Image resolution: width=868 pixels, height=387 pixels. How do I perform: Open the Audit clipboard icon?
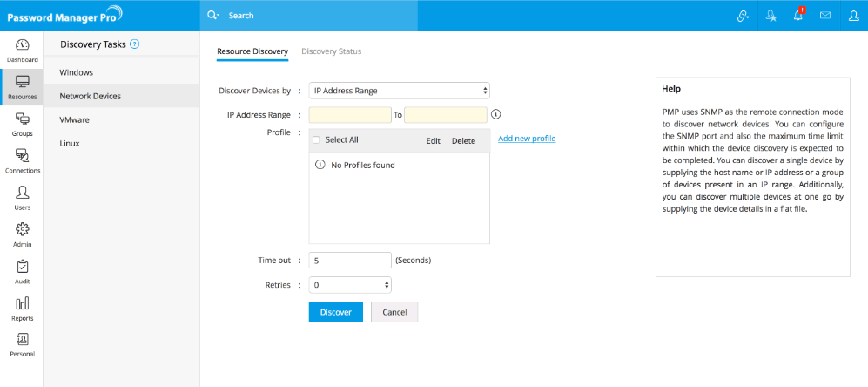point(22,267)
